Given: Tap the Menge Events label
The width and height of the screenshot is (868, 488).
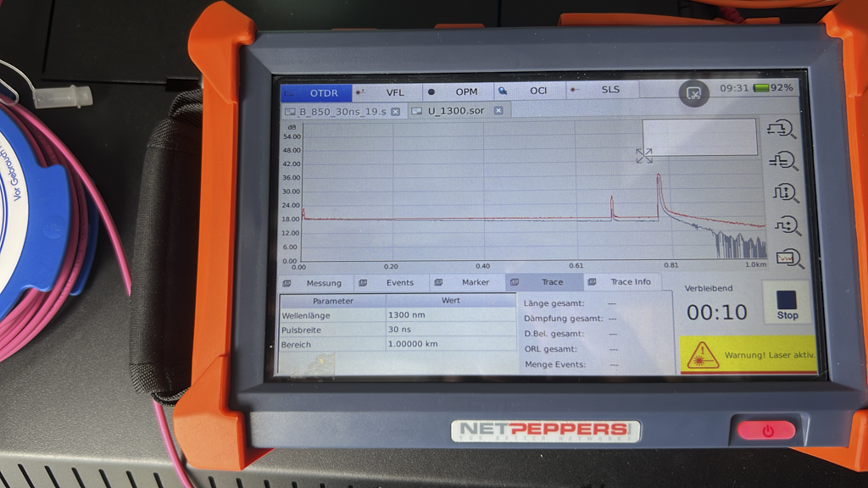Looking at the screenshot, I should (555, 364).
